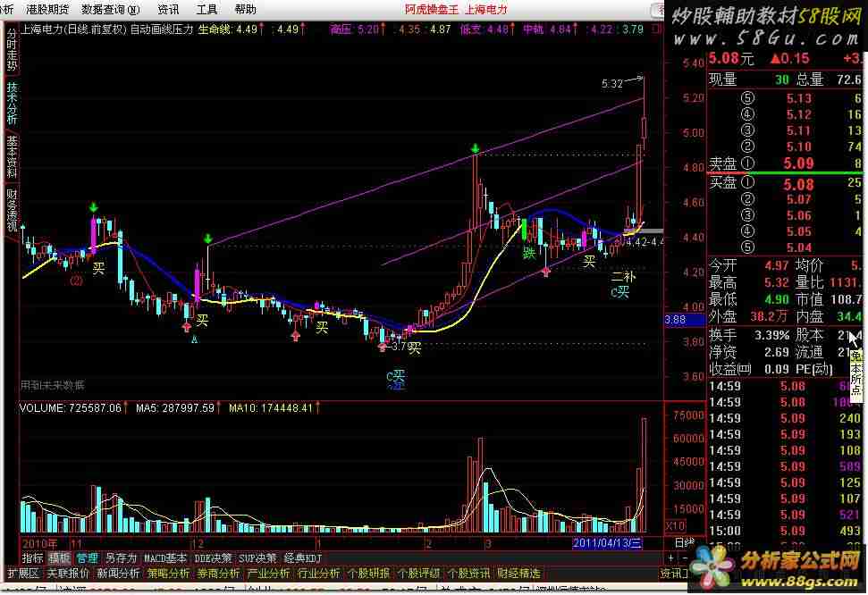Switch to 基本资料 side tab
The height and width of the screenshot is (595, 868).
[x=12, y=156]
